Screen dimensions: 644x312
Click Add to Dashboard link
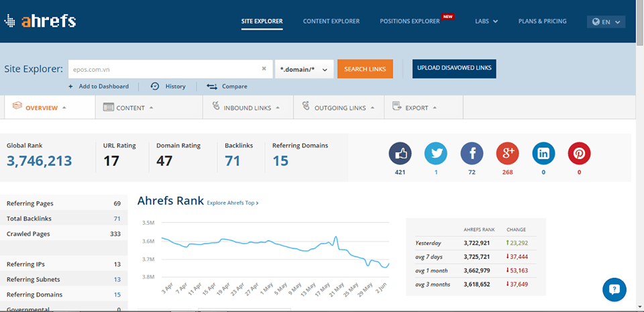[103, 87]
